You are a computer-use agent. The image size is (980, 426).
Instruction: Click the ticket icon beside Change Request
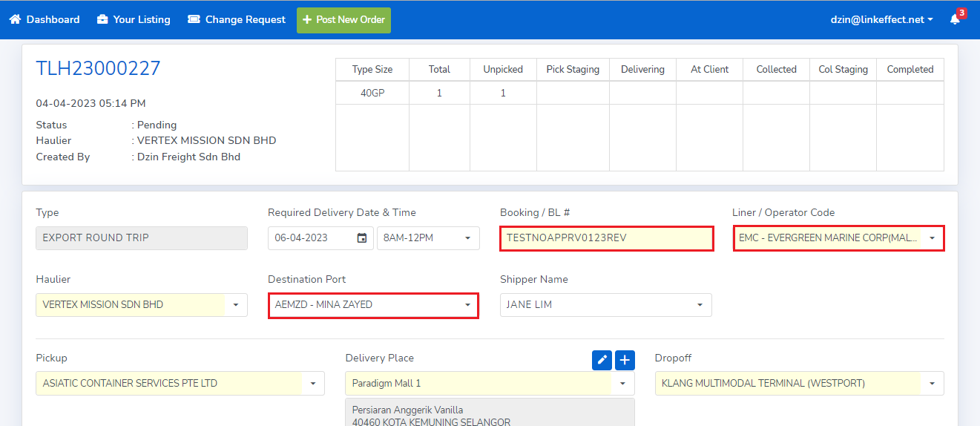pos(194,20)
